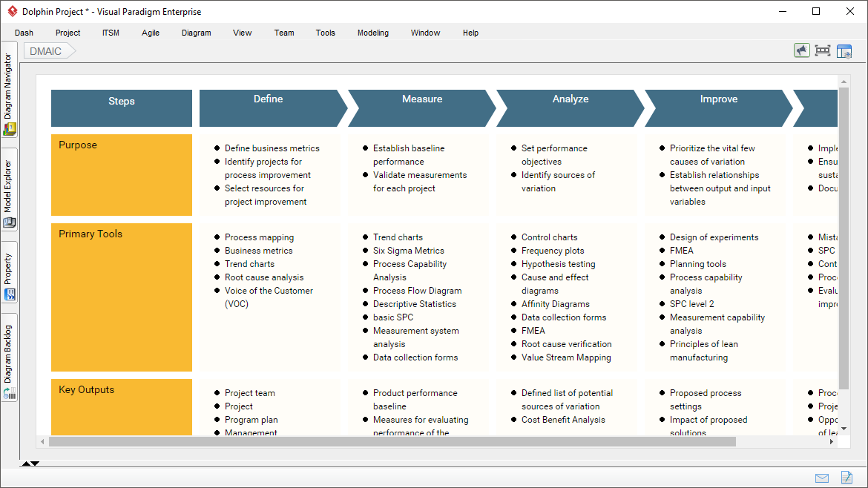Open the Property side panel
Viewport: 868px width, 488px height.
pyautogui.click(x=9, y=272)
